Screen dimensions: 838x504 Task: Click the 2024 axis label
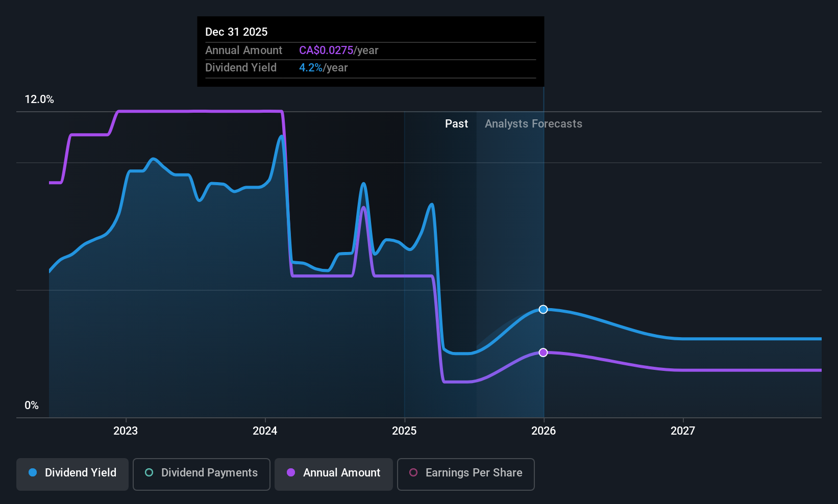click(x=265, y=431)
